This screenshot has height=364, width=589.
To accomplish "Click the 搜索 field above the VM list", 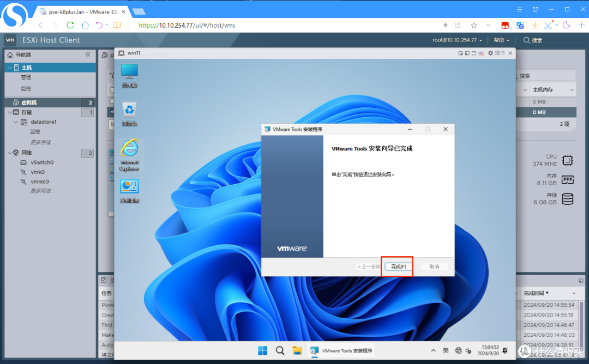I will [x=545, y=76].
